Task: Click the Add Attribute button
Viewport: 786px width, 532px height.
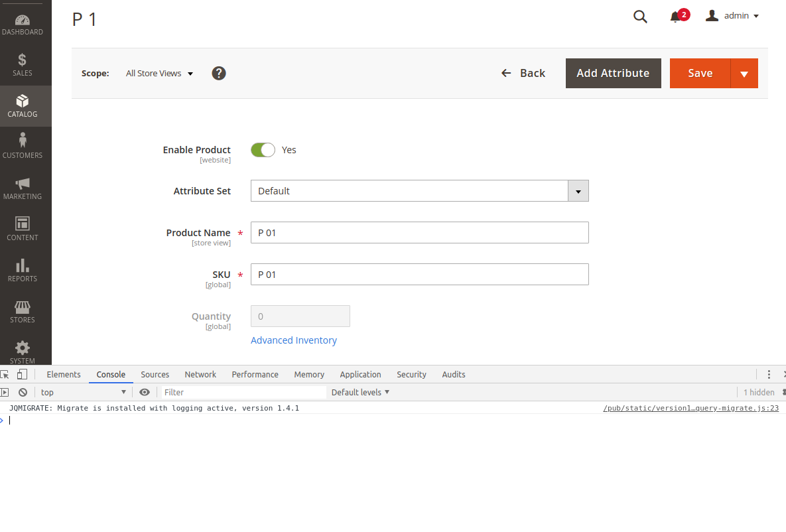Action: pos(613,73)
